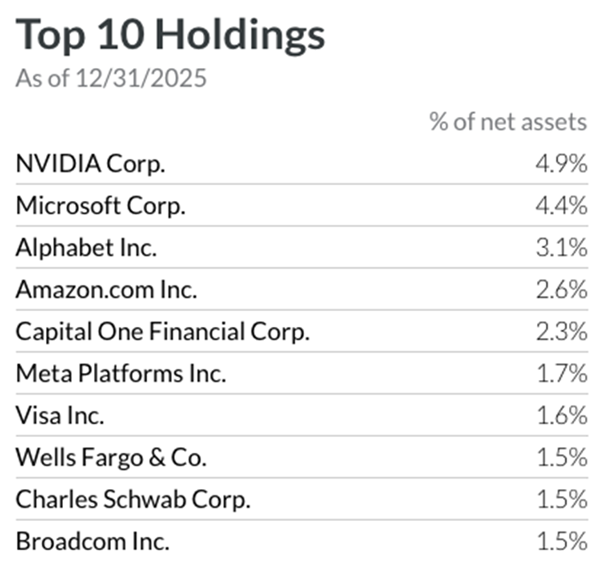Click Meta Platforms' 1.7% value
This screenshot has width=600, height=575.
(560, 375)
